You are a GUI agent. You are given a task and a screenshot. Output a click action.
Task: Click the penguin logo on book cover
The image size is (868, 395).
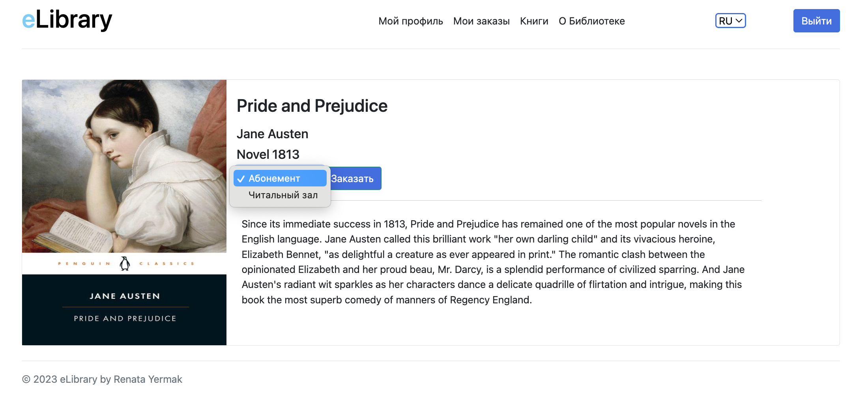pos(125,263)
